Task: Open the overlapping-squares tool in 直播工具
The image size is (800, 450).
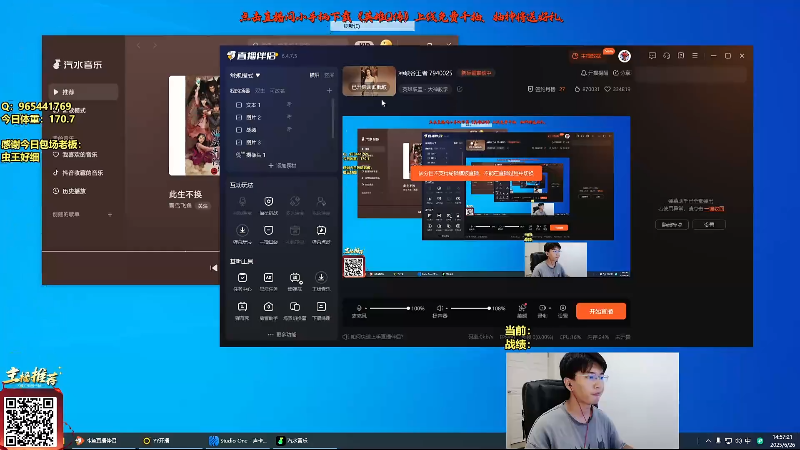Action: tap(295, 307)
